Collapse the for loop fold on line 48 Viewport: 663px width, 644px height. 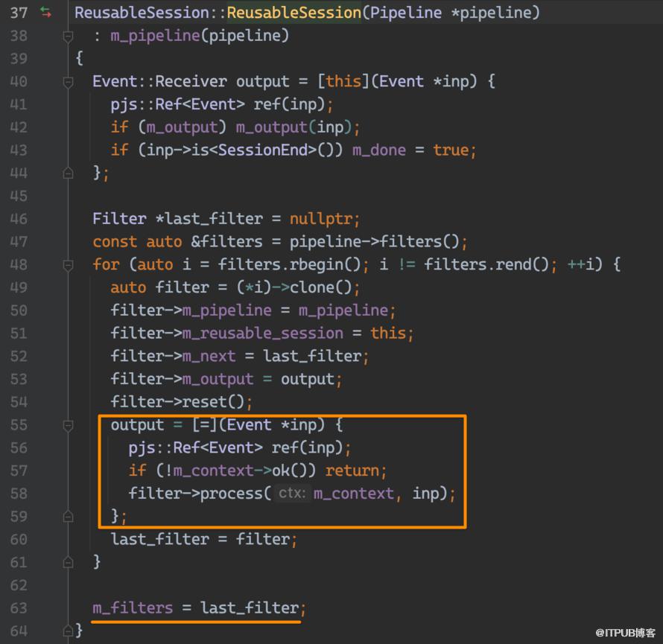pos(68,265)
